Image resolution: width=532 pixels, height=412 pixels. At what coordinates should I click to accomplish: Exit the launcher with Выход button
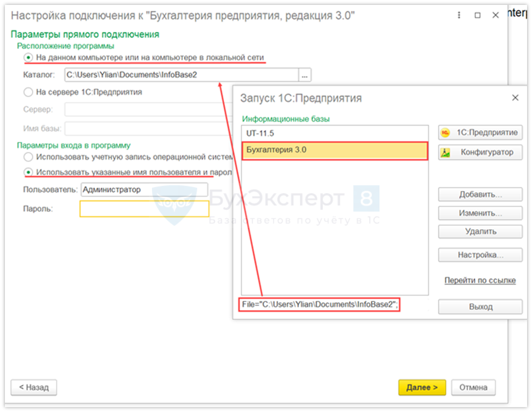(480, 307)
